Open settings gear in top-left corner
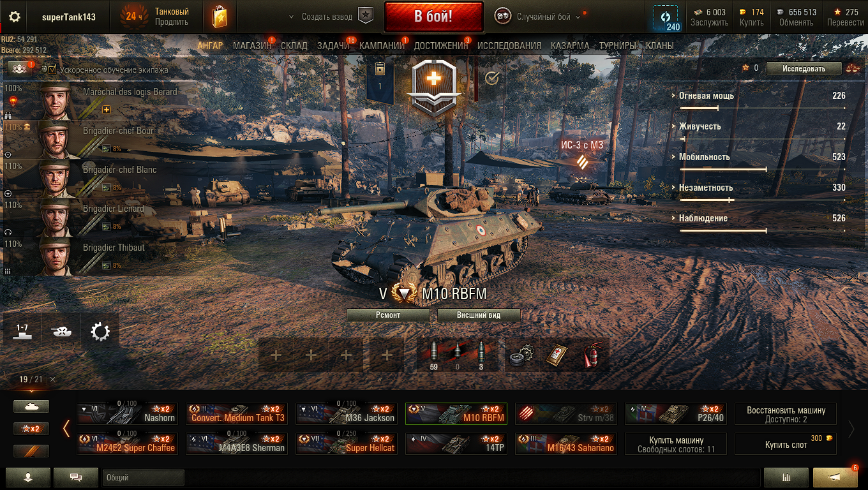 click(14, 17)
